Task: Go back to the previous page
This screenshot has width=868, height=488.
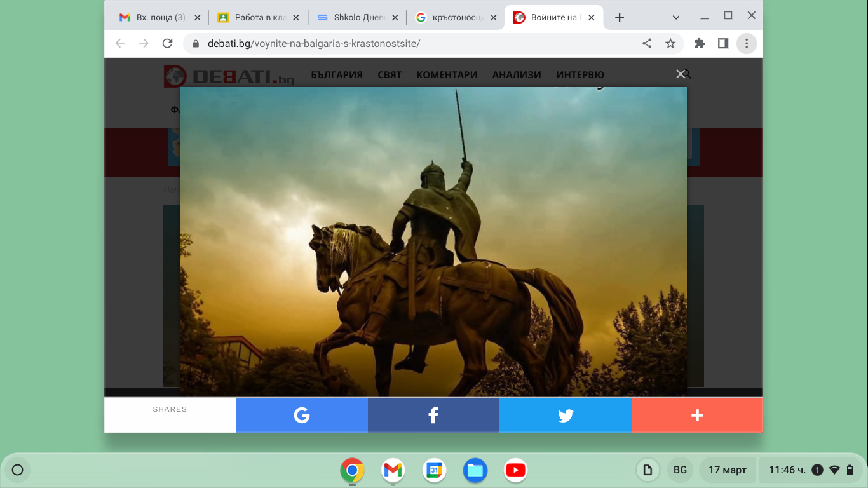Action: tap(120, 43)
